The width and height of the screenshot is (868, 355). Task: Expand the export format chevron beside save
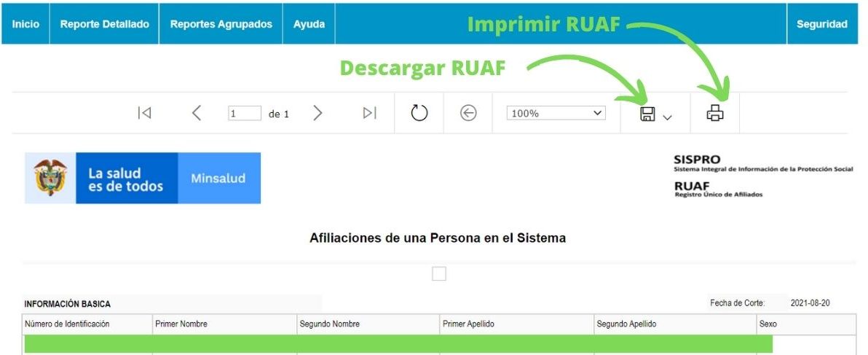[x=667, y=117]
